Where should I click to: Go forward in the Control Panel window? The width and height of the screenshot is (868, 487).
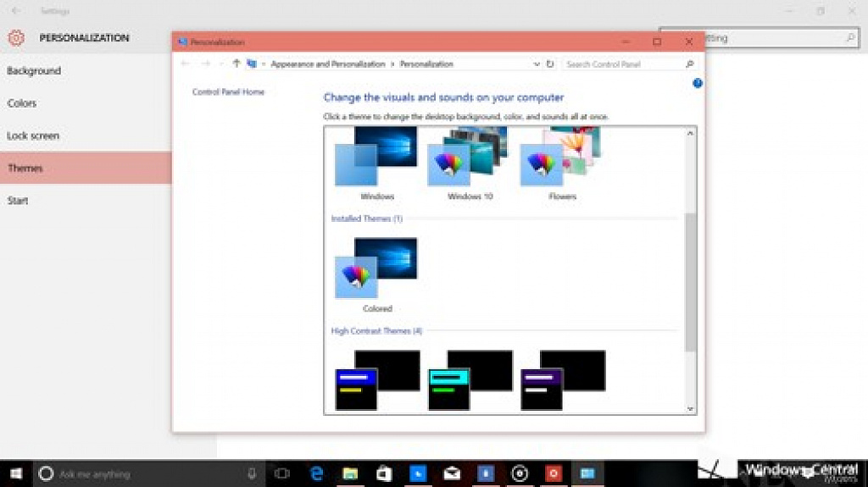tap(205, 64)
